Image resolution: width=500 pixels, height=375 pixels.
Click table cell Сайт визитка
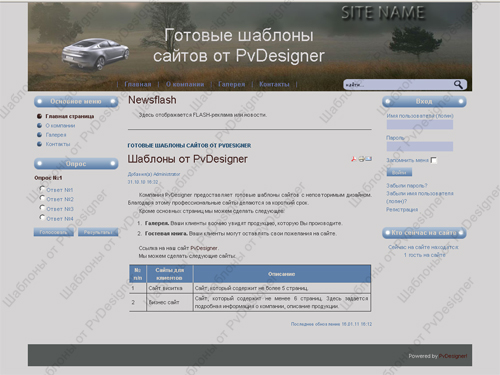[x=170, y=288]
